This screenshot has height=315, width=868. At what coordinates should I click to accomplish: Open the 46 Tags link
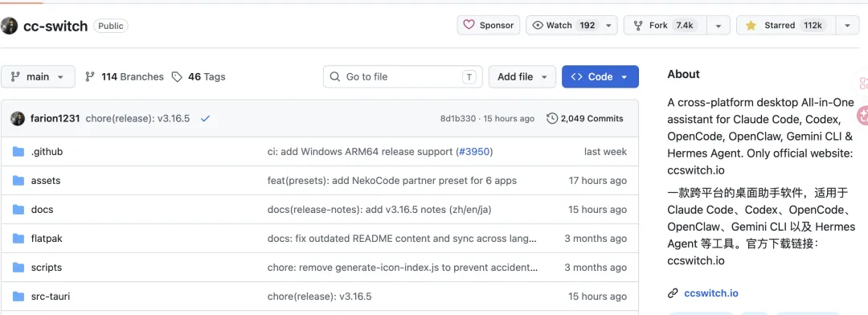tap(199, 77)
